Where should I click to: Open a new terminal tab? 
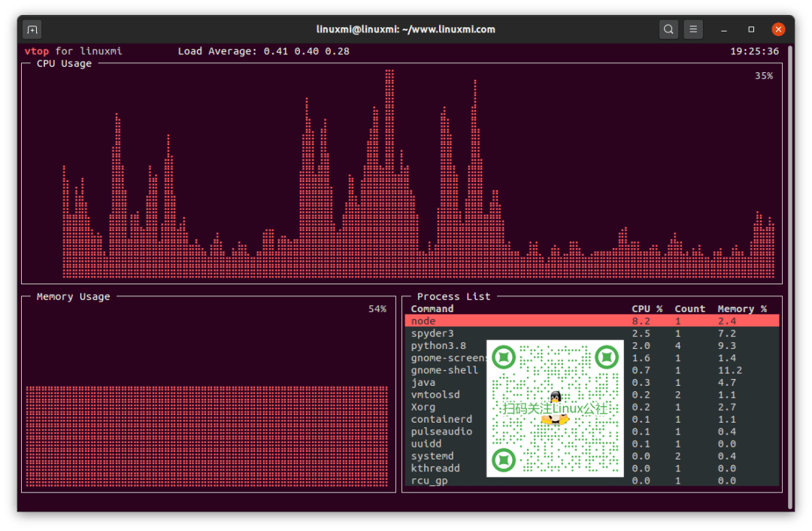[x=32, y=30]
